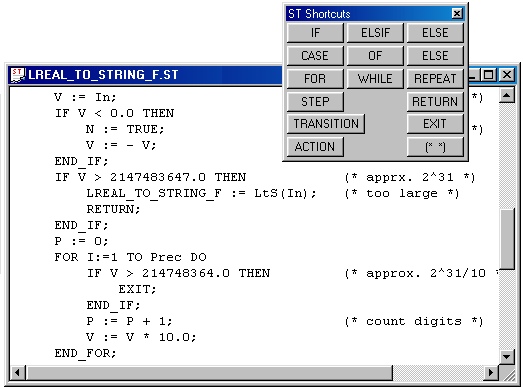The image size is (523, 388).
Task: Insert a FOR loop
Action: [315, 78]
